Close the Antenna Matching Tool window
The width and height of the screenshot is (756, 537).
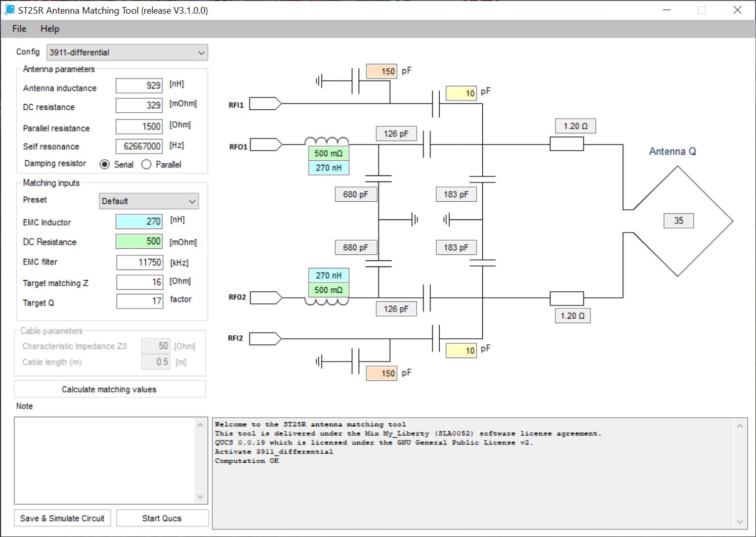tap(737, 10)
